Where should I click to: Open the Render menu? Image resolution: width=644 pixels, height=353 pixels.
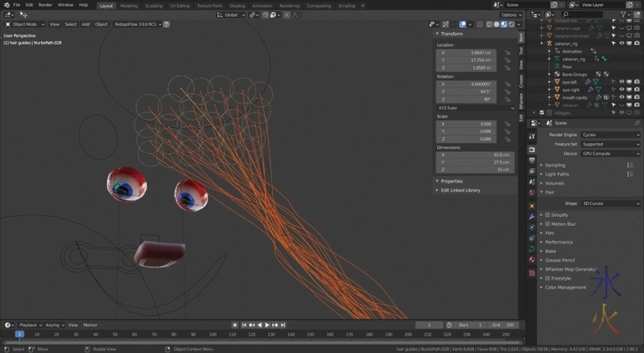[x=45, y=5]
